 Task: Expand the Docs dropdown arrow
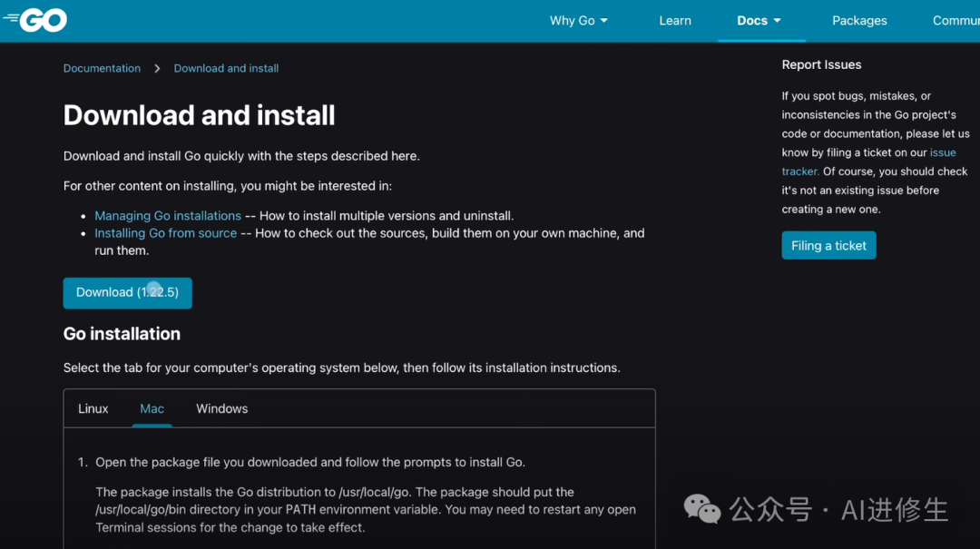(x=777, y=21)
